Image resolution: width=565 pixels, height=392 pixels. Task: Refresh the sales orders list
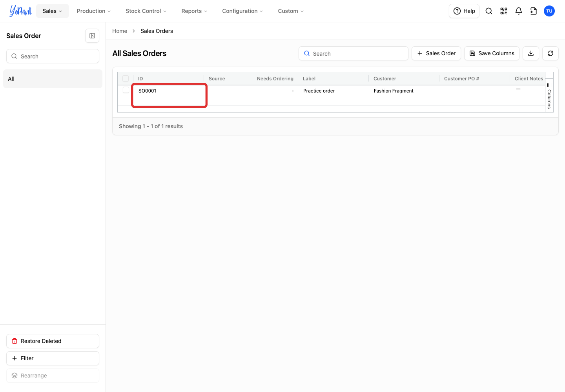click(550, 53)
